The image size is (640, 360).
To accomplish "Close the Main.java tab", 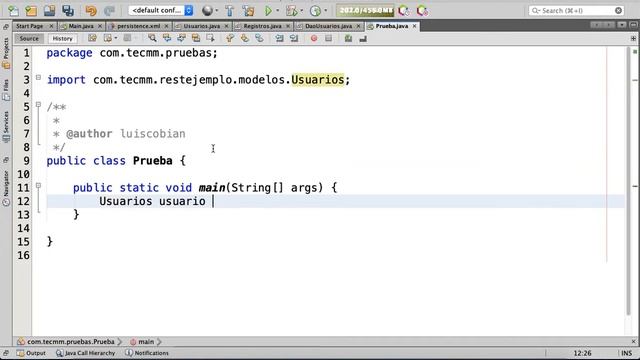I will coord(100,26).
